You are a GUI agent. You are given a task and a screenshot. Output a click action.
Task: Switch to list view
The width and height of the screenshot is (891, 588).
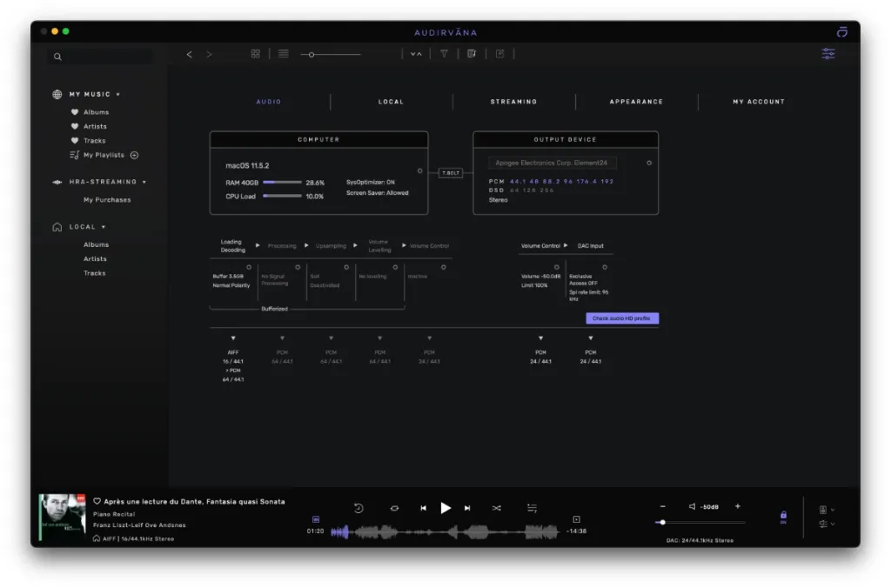tap(283, 54)
